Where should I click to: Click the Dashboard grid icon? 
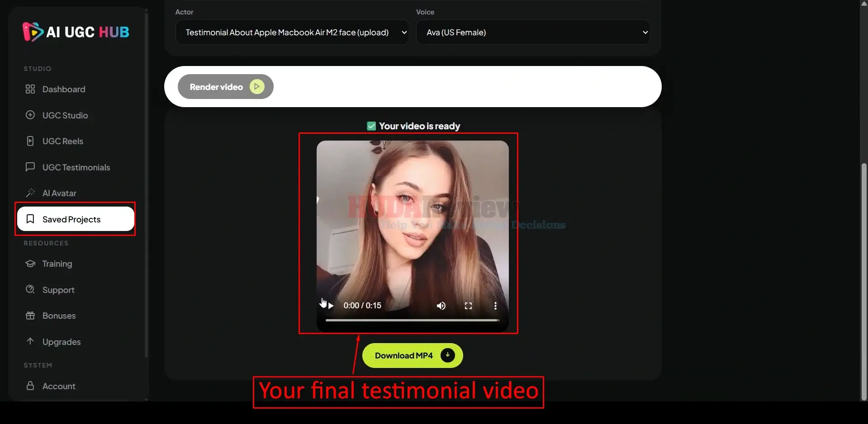30,89
